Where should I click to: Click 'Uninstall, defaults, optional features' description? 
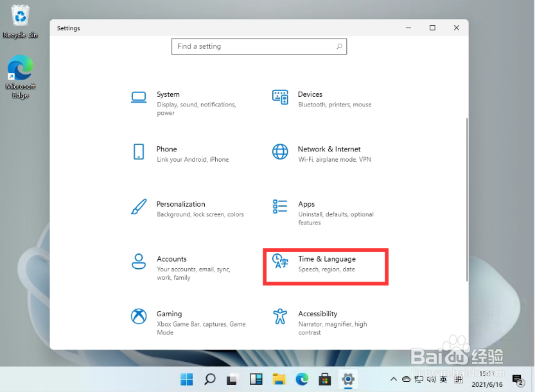tap(336, 219)
